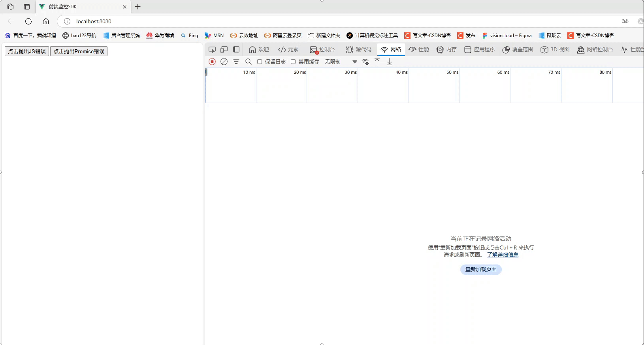Open the 聚玻云 bookmark

point(550,36)
